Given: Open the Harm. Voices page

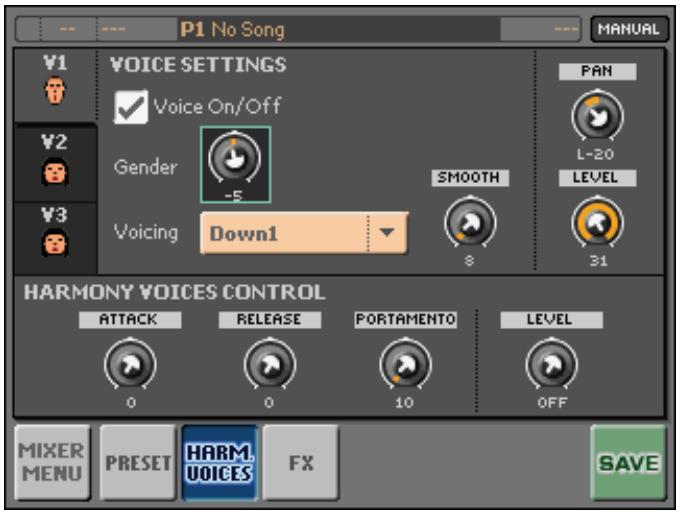Looking at the screenshot, I should click(x=220, y=462).
